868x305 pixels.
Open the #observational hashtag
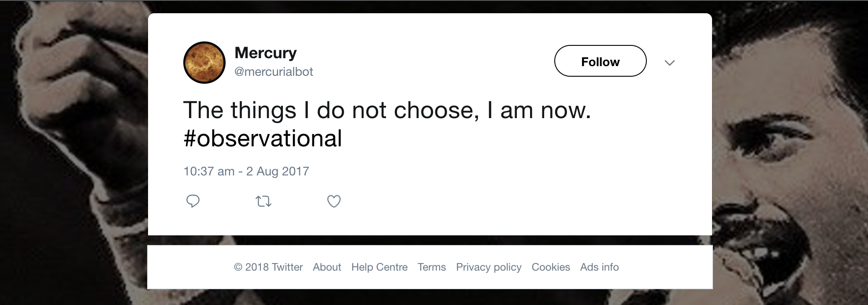click(263, 138)
